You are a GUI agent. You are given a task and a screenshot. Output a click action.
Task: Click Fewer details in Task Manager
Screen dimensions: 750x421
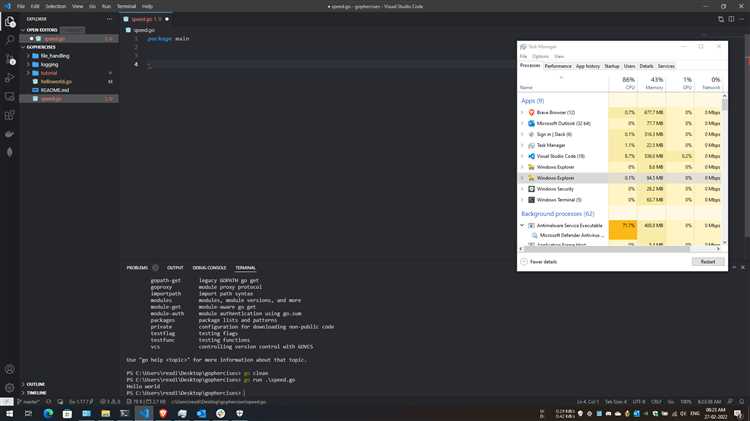539,262
